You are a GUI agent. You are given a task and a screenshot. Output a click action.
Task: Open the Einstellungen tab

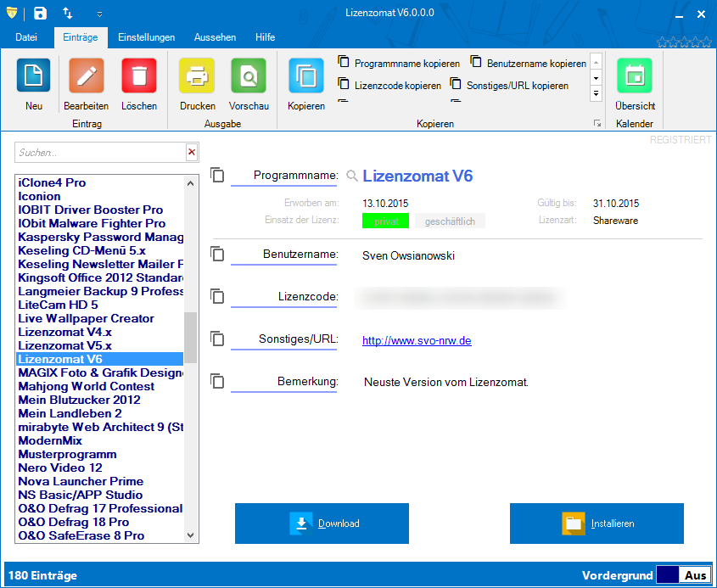(146, 37)
